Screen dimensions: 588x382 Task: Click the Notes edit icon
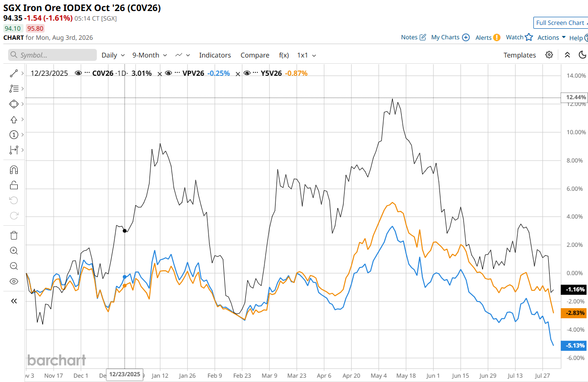click(x=423, y=37)
